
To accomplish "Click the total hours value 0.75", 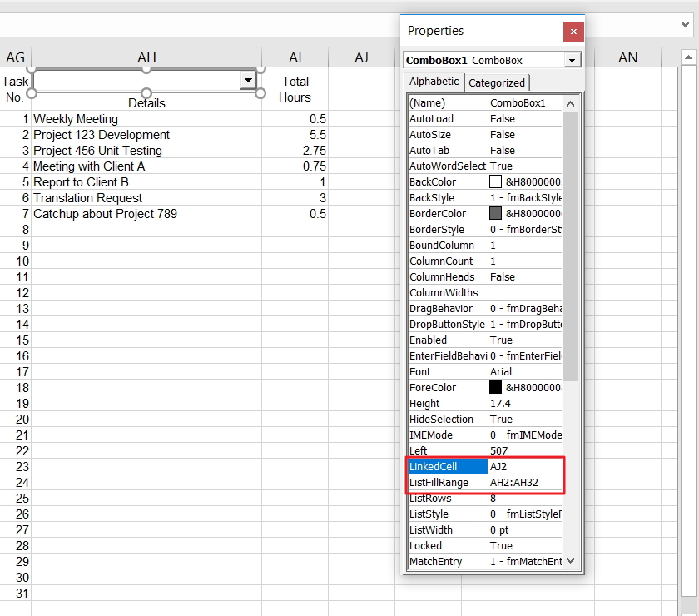I will click(295, 166).
